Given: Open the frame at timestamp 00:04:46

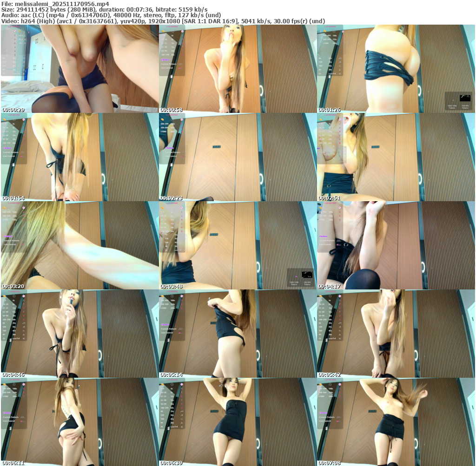Looking at the screenshot, I should [79, 334].
